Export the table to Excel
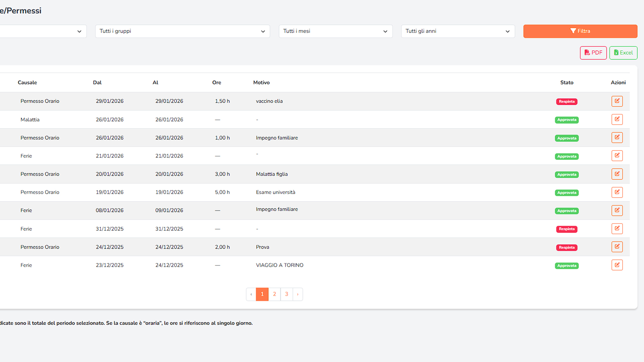Viewport: 644px width, 362px height. point(623,53)
